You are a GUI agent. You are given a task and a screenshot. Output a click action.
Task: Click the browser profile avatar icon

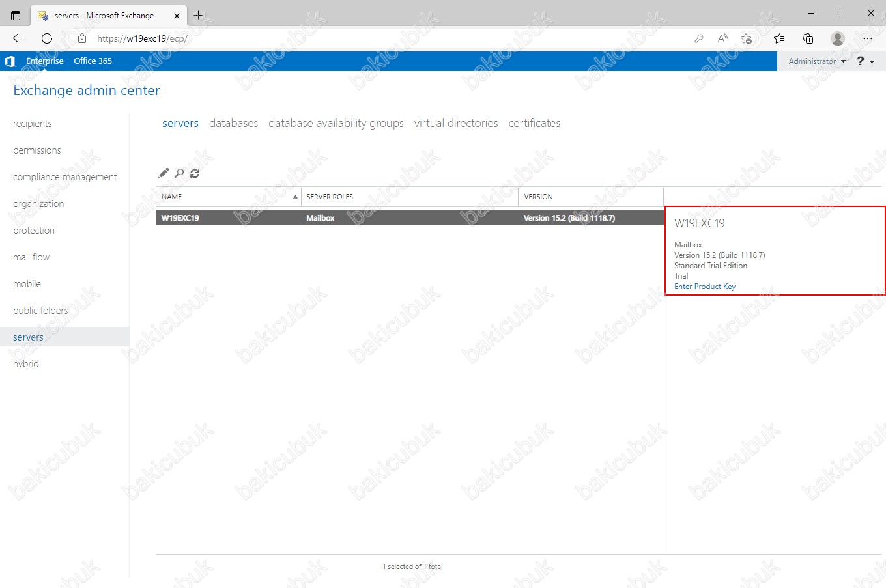pos(838,38)
